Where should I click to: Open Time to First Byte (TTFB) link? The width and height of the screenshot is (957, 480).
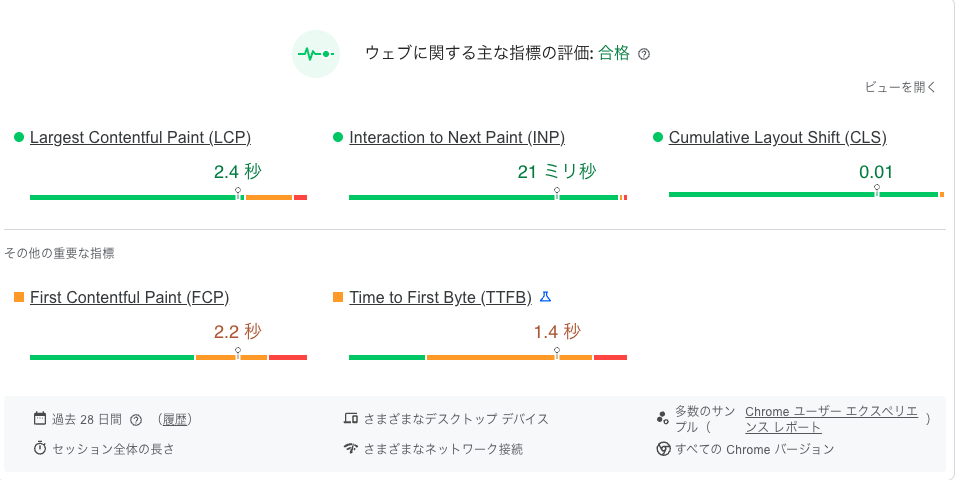(x=440, y=297)
